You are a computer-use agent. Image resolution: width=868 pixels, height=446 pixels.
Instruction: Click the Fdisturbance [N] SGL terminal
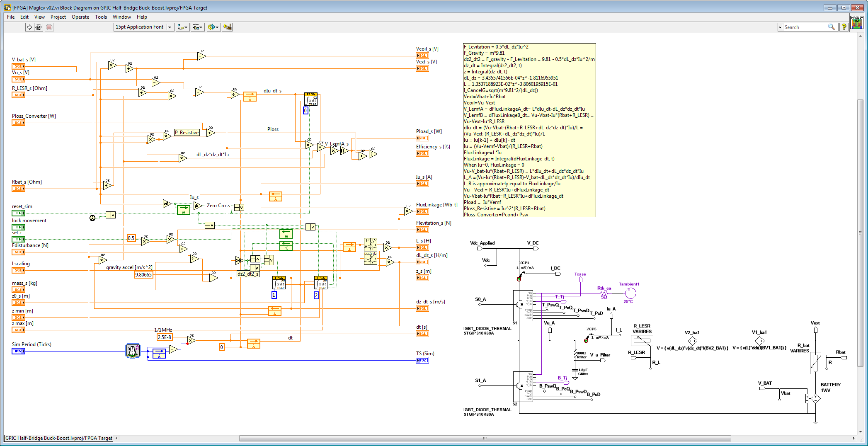pos(18,252)
